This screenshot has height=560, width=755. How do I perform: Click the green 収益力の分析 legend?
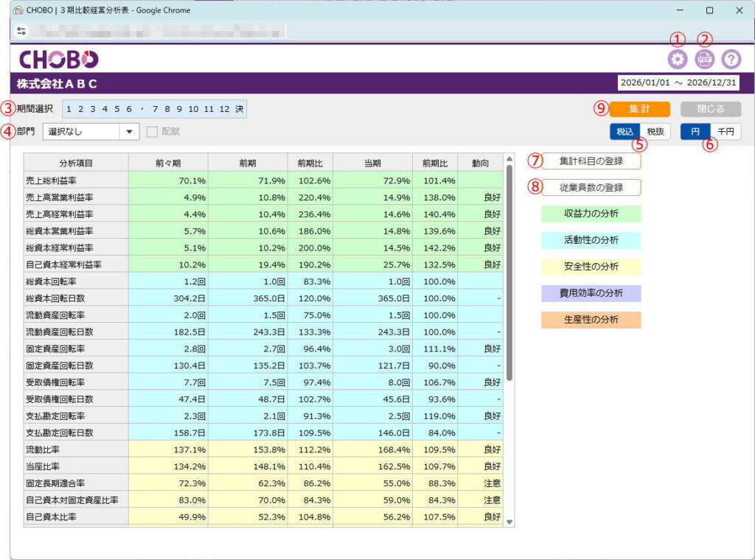(591, 214)
